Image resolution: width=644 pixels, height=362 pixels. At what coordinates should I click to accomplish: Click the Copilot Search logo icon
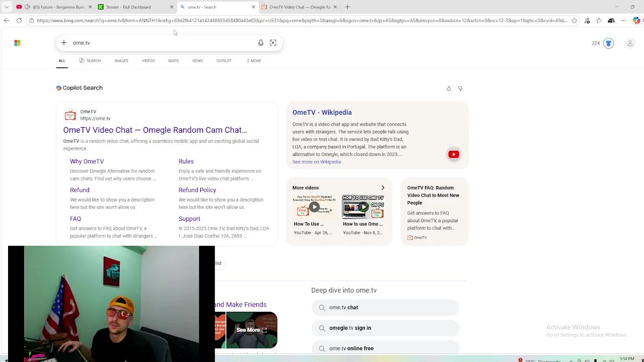click(58, 88)
